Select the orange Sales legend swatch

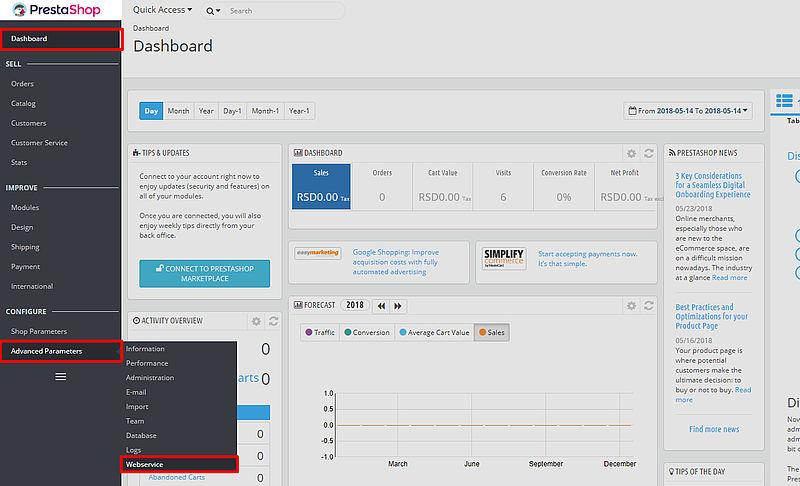pos(482,332)
